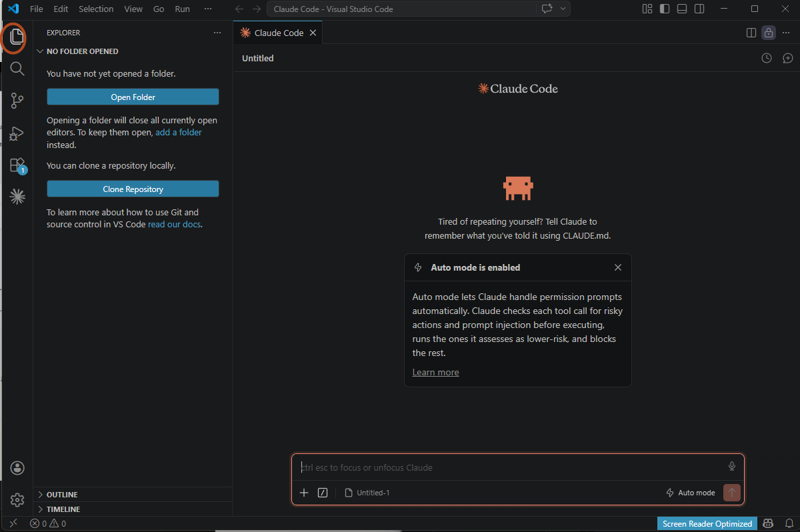Viewport: 800px width, 532px height.
Task: Click the Clone Repository button
Action: pyautogui.click(x=133, y=189)
